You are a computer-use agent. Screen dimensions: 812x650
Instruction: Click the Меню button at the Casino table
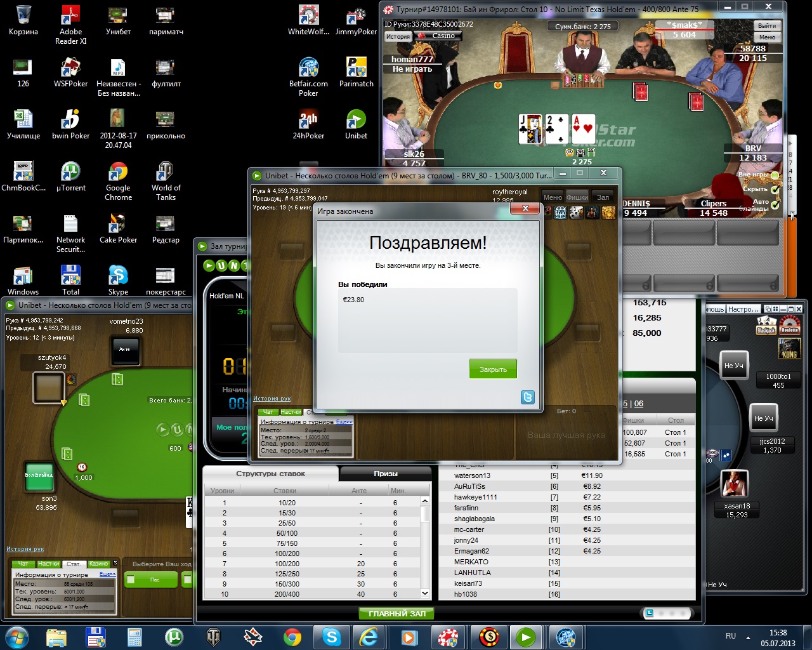click(767, 37)
